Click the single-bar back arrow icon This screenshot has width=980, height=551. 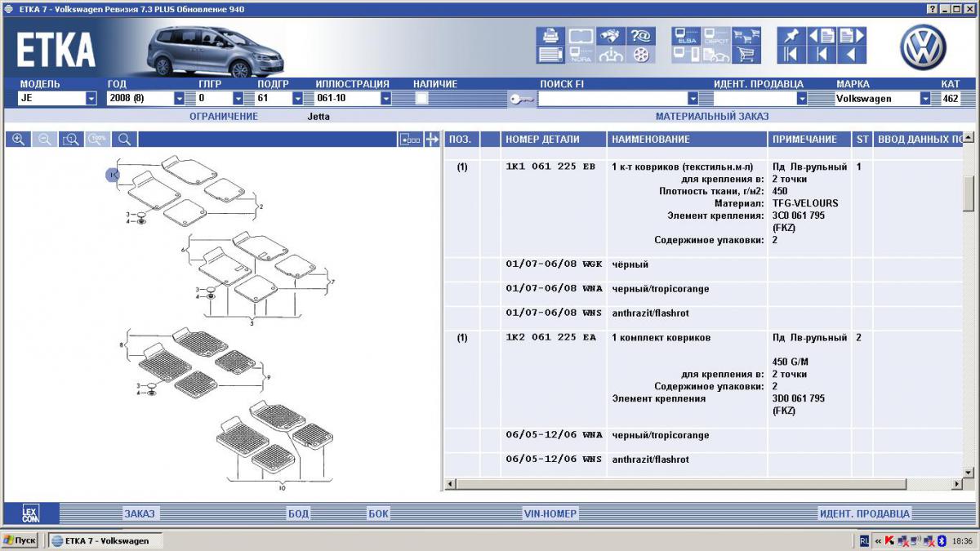tap(821, 55)
